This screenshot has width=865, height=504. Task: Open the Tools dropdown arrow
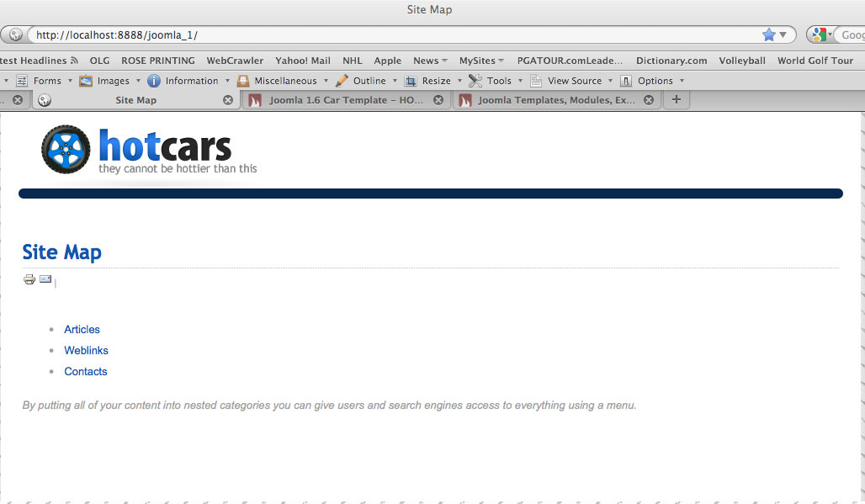tap(520, 81)
